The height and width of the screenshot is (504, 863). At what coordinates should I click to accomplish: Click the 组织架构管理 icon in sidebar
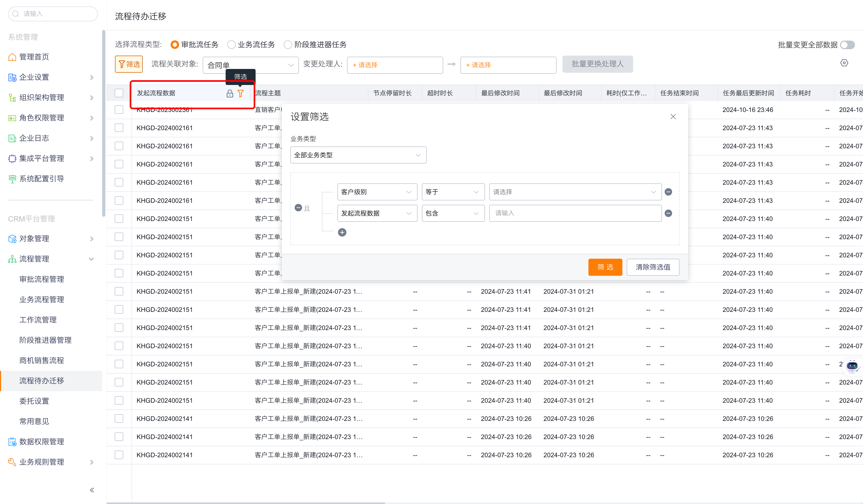12,98
